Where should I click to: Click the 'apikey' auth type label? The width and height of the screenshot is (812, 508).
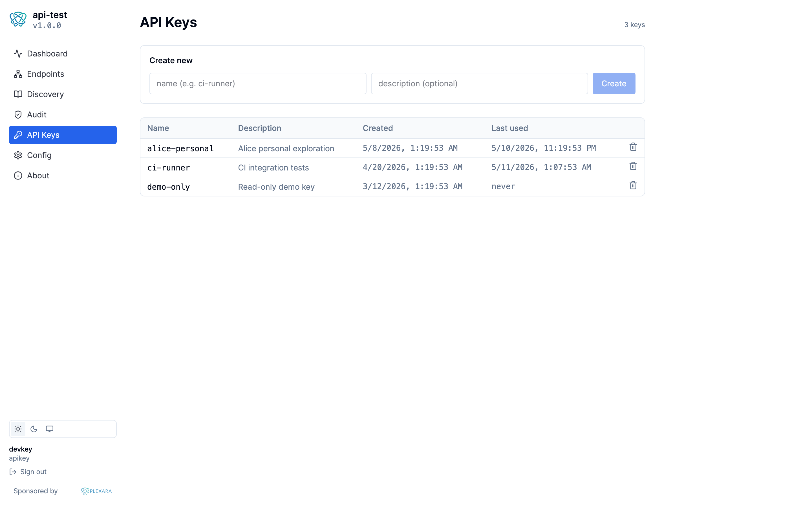pyautogui.click(x=19, y=458)
